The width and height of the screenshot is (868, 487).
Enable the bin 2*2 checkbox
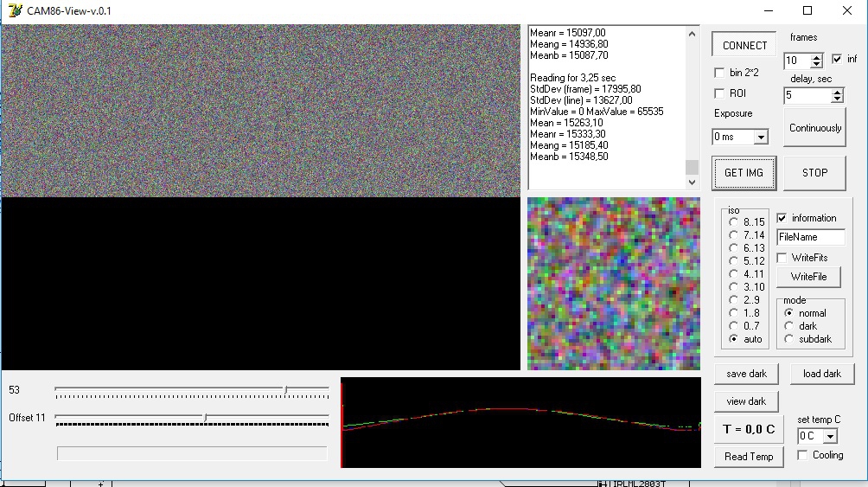click(719, 73)
